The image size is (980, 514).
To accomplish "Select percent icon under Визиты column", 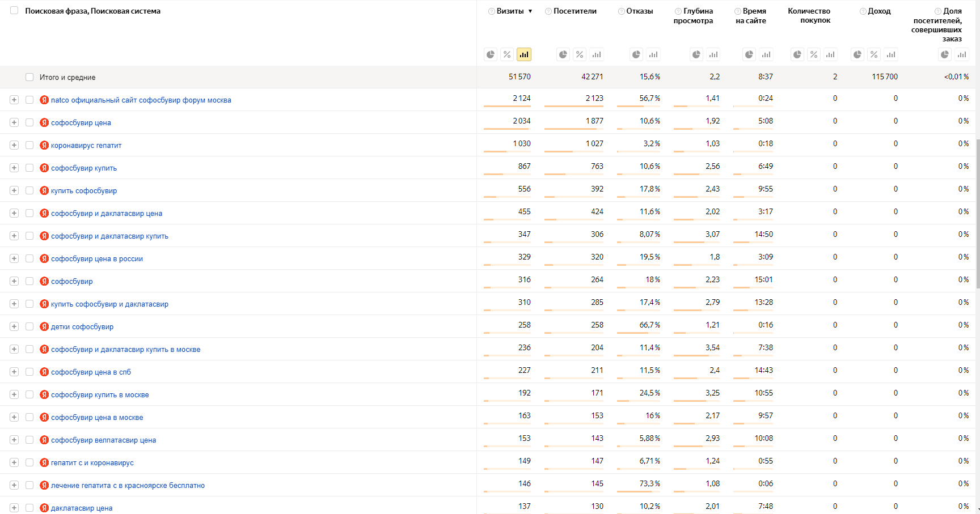I will (x=507, y=54).
